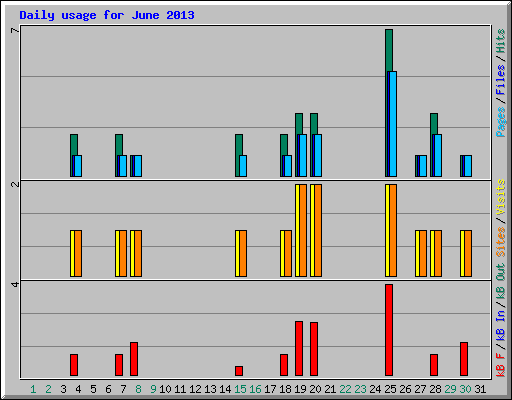The height and width of the screenshot is (400, 512).
Task: Click the 'Files' legend label
Action: point(500,80)
